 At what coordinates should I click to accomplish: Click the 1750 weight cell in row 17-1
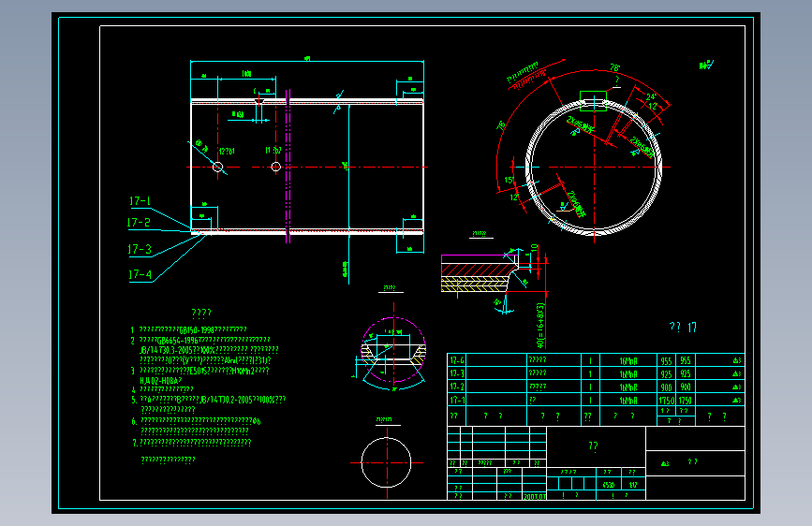pyautogui.click(x=667, y=401)
